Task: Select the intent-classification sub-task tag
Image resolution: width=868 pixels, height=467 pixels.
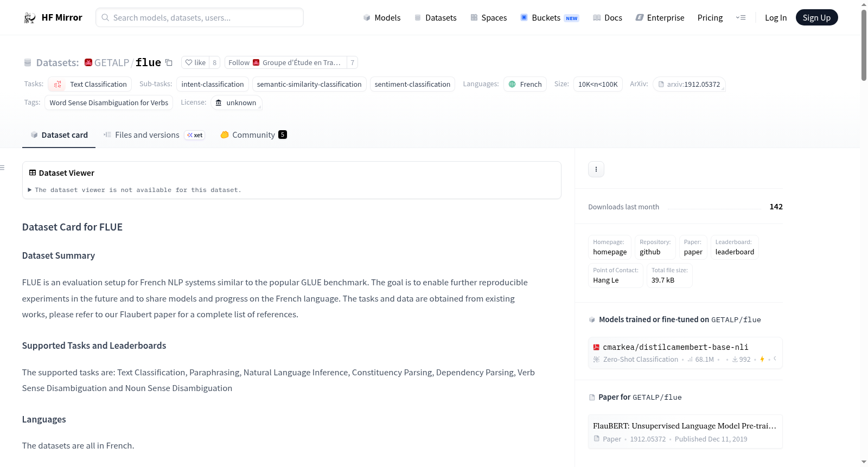Action: [213, 84]
